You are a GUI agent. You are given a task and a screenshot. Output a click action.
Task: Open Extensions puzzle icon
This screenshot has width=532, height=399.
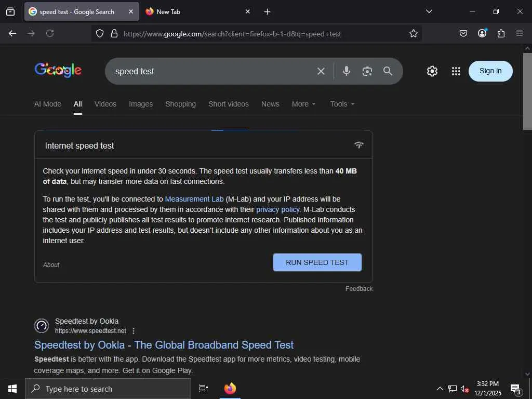pos(501,33)
